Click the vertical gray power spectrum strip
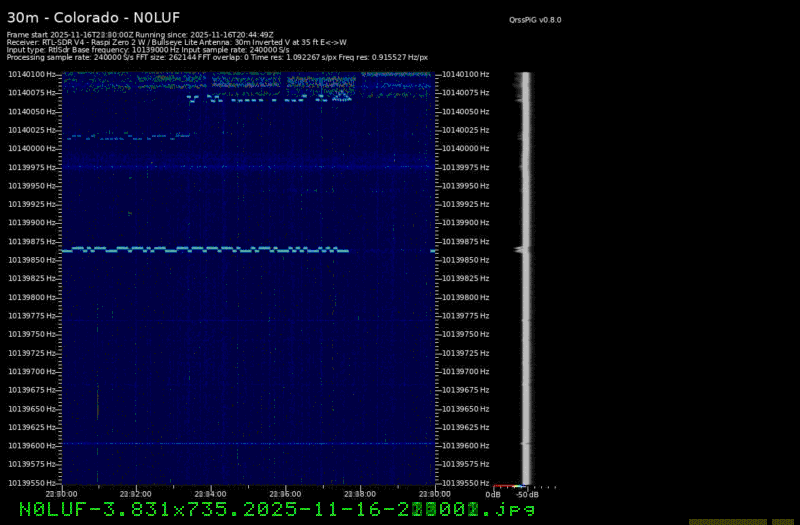800x525 pixels. [x=524, y=280]
